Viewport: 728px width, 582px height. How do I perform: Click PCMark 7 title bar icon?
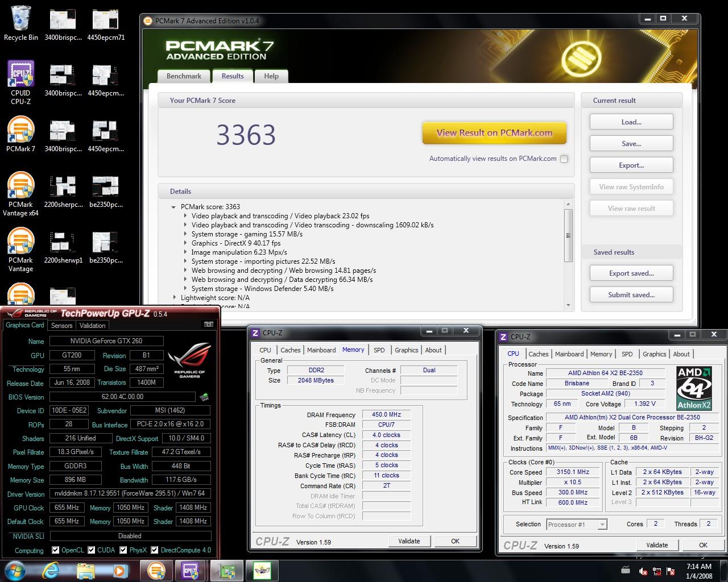pyautogui.click(x=148, y=21)
